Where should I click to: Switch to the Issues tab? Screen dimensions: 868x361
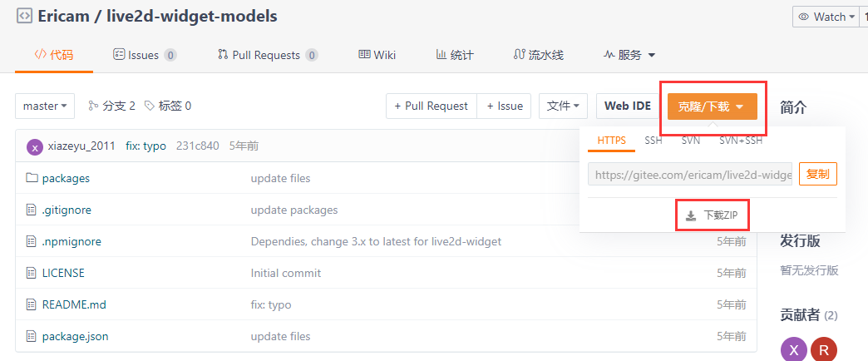point(145,55)
